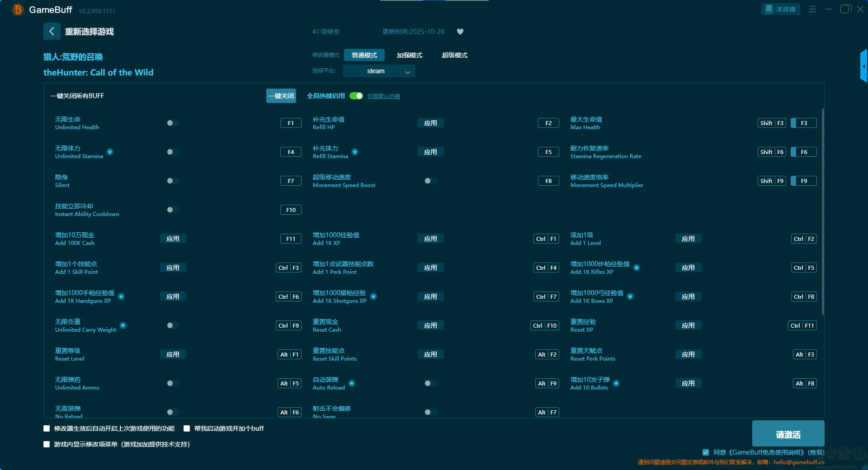Click the F1 hotkey box for Unlimited Health
This screenshot has height=470, width=868.
pos(291,123)
